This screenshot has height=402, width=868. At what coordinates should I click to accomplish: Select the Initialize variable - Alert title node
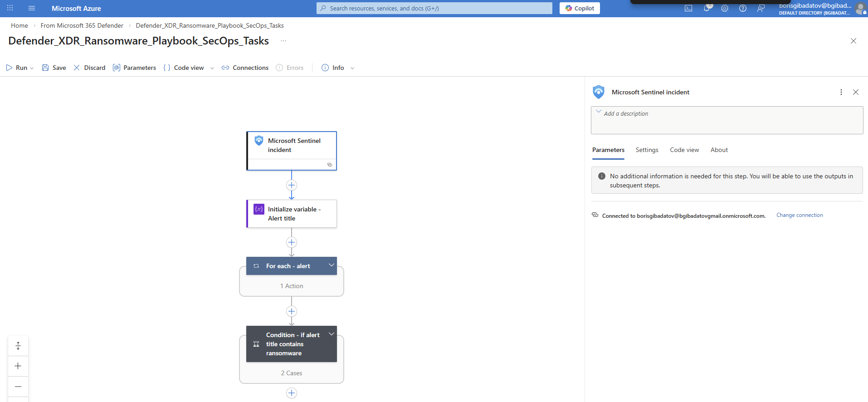pos(292,214)
